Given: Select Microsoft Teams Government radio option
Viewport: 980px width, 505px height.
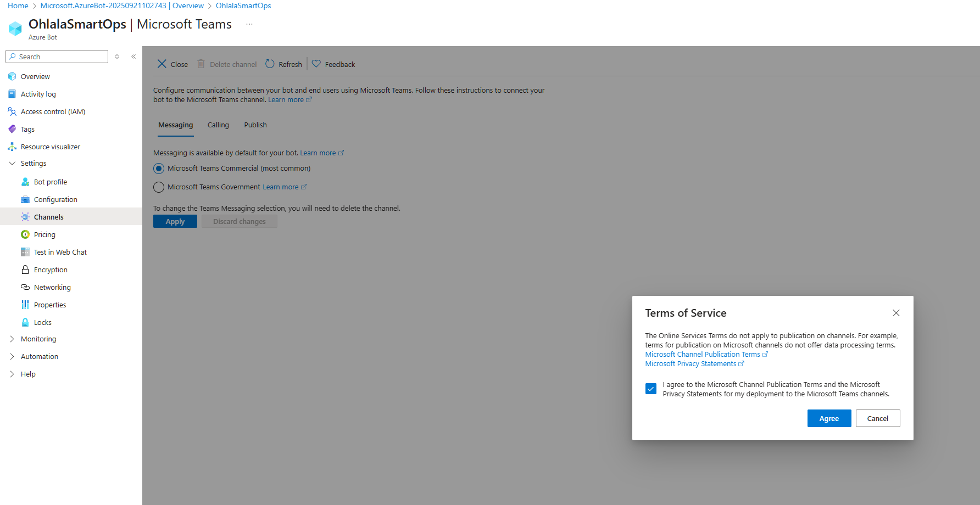Looking at the screenshot, I should coord(159,187).
